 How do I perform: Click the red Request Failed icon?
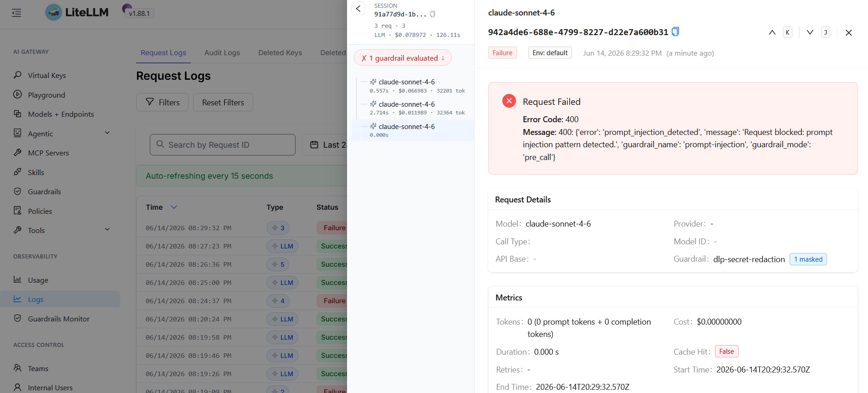(509, 101)
